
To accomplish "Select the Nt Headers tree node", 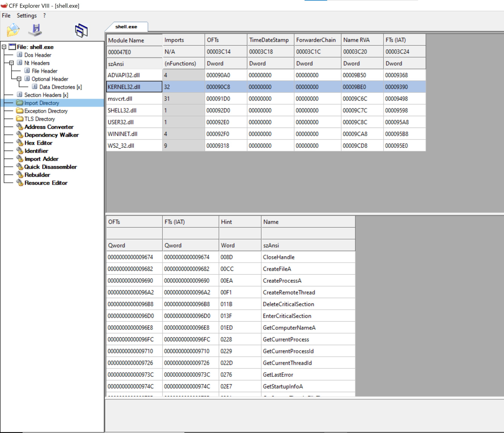I will [x=37, y=63].
